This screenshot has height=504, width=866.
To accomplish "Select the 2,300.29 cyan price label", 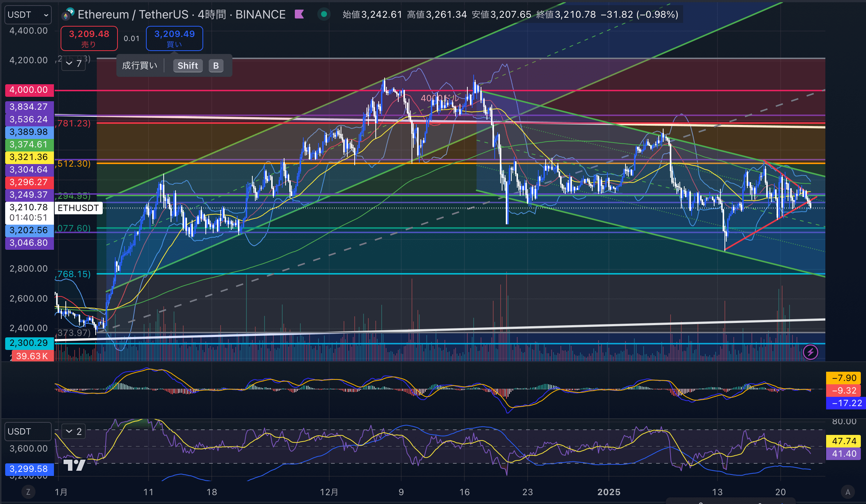I will coord(30,343).
